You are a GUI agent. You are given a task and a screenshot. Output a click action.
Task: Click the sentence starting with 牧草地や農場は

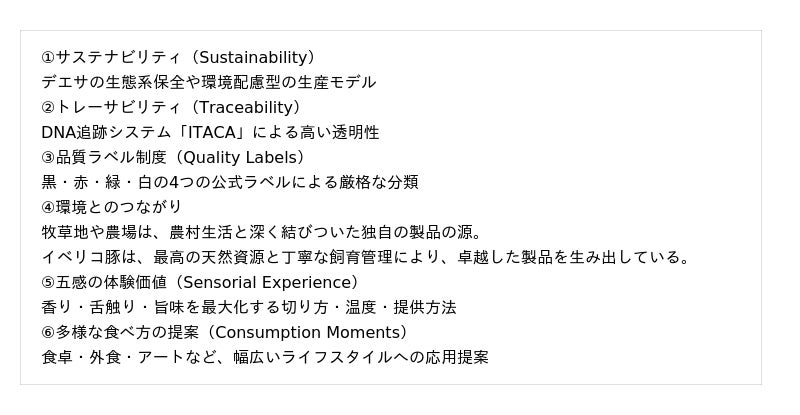(262, 232)
